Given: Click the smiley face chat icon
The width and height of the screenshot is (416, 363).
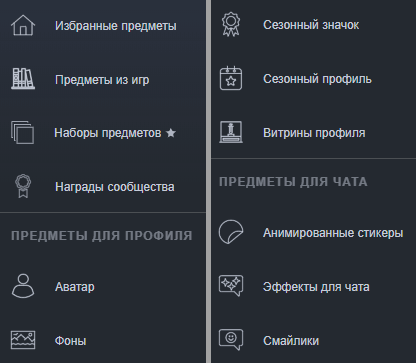Looking at the screenshot, I should [x=231, y=340].
